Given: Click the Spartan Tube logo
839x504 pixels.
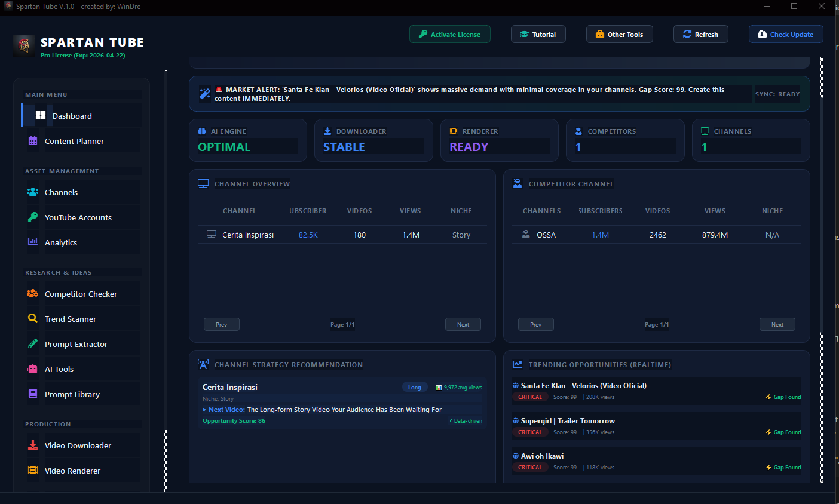Looking at the screenshot, I should point(23,45).
